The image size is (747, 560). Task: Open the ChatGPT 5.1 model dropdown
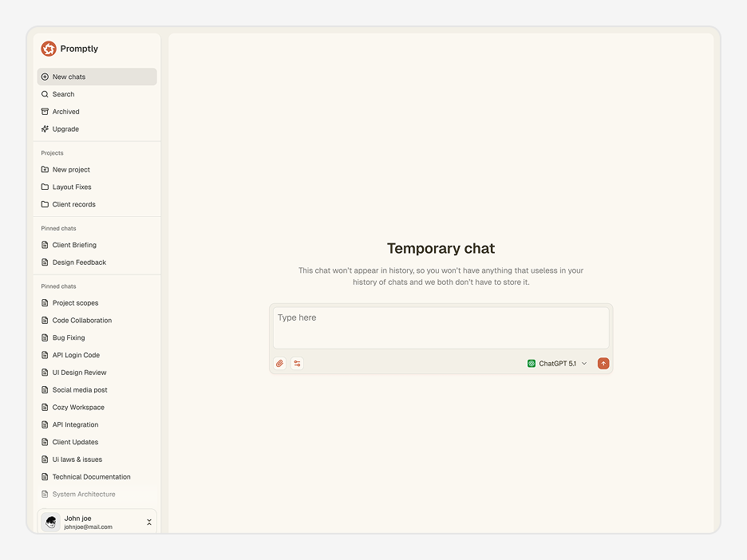click(x=557, y=363)
